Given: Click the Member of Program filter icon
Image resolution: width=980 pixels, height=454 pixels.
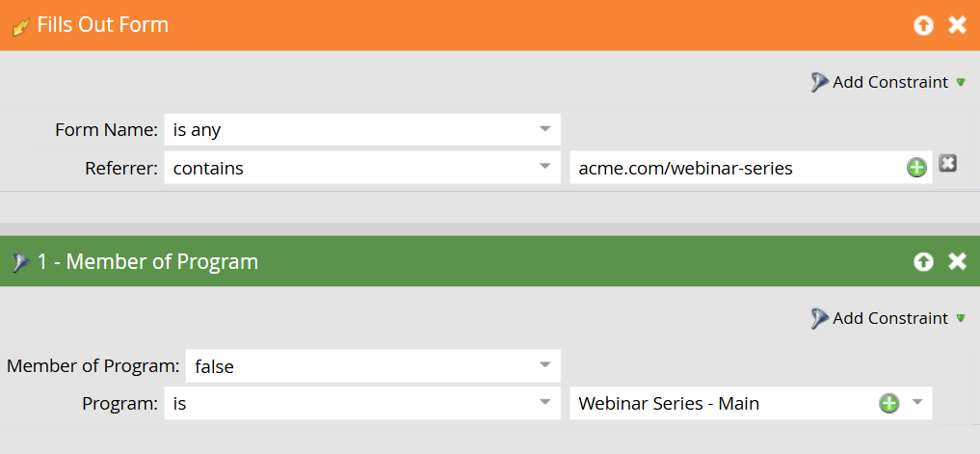Looking at the screenshot, I should [x=20, y=262].
